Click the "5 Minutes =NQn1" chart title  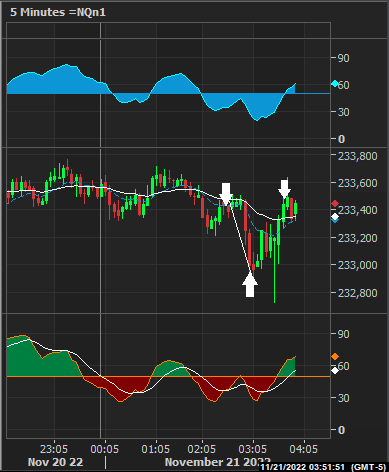[58, 12]
